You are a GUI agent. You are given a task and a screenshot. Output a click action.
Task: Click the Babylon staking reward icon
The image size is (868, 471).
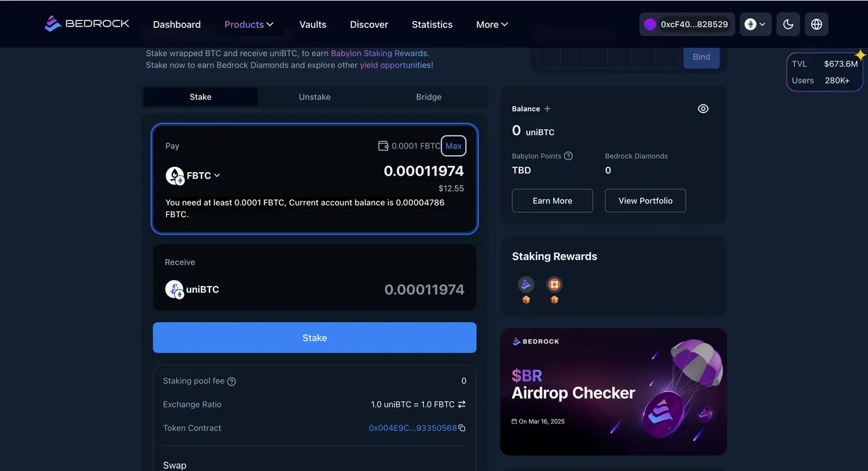[x=555, y=285]
